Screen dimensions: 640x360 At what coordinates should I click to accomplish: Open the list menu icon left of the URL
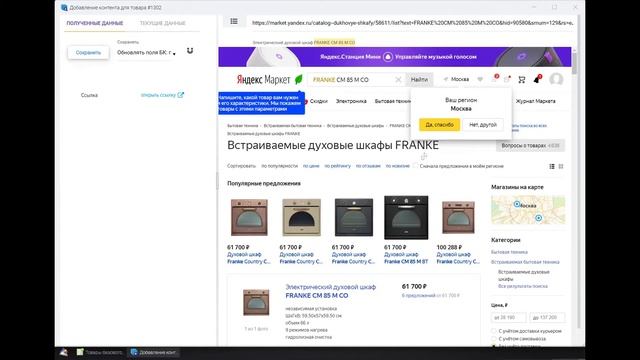(x=234, y=21)
